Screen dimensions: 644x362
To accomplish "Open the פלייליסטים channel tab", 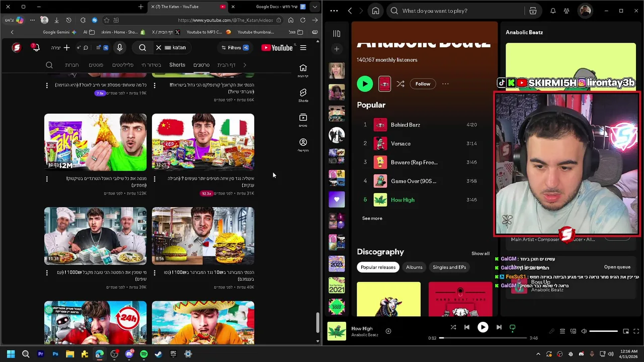I will click(123, 65).
